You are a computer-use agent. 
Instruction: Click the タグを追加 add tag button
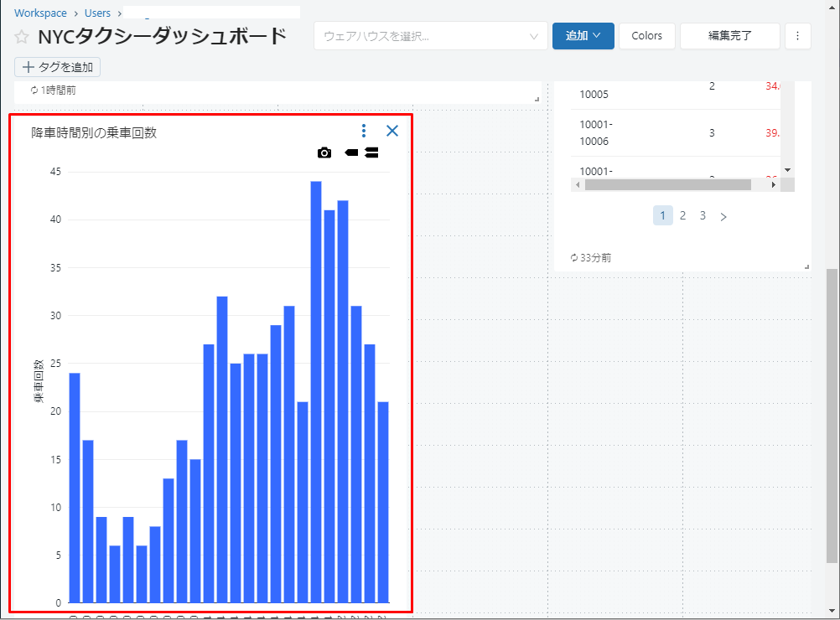click(x=57, y=67)
